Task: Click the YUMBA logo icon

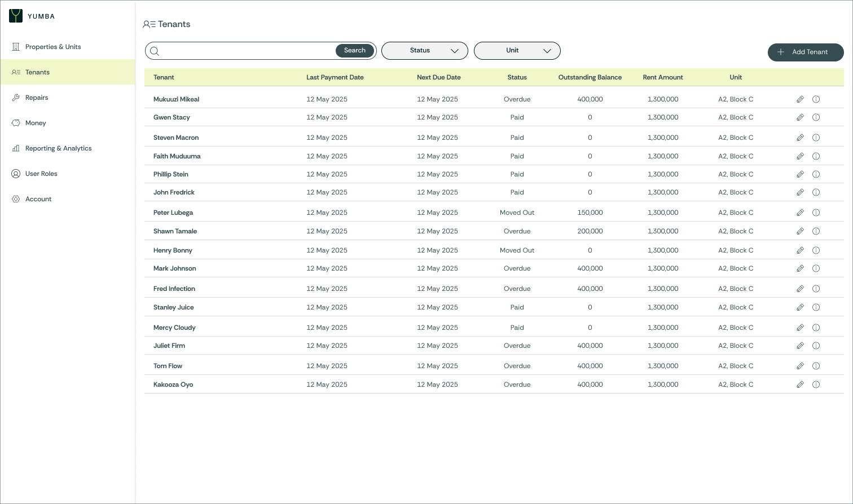Action: (16, 16)
